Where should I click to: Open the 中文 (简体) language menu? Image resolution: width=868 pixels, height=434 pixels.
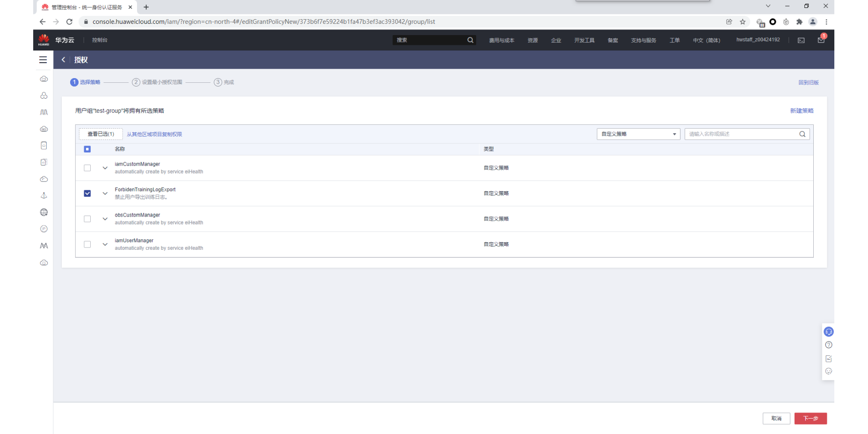707,40
